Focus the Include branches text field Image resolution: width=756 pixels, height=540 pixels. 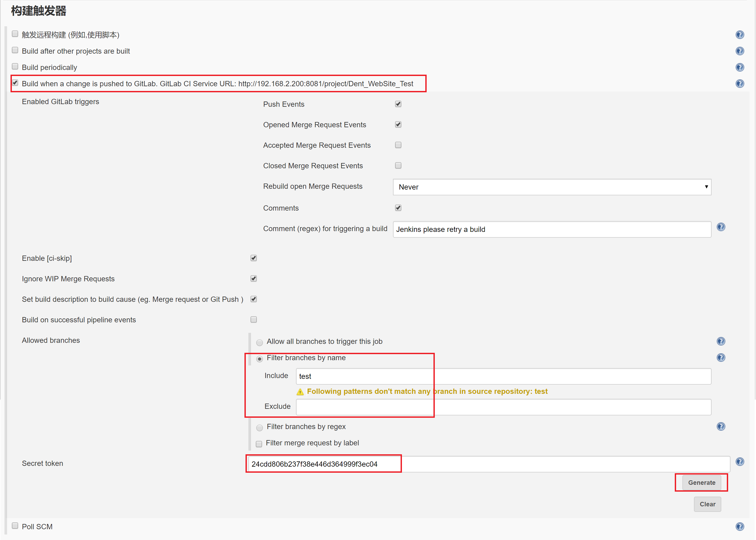pyautogui.click(x=503, y=376)
